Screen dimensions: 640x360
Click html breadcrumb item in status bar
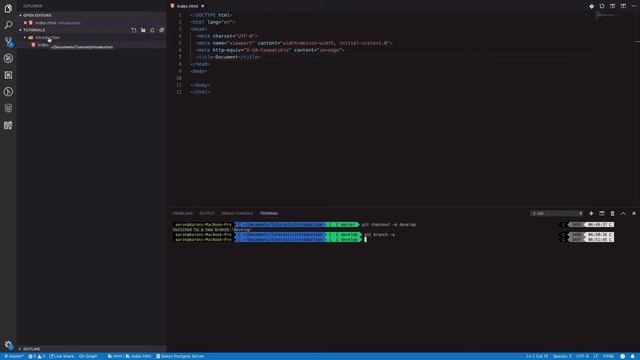(x=115, y=356)
